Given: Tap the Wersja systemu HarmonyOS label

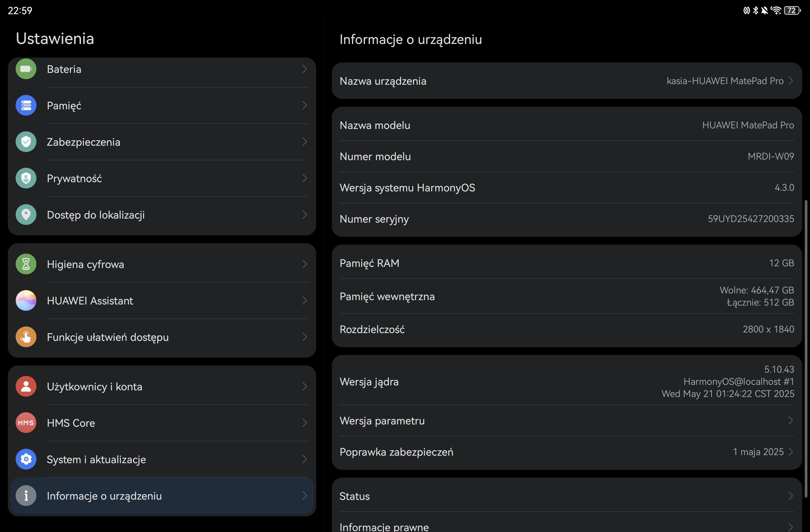Looking at the screenshot, I should 407,188.
